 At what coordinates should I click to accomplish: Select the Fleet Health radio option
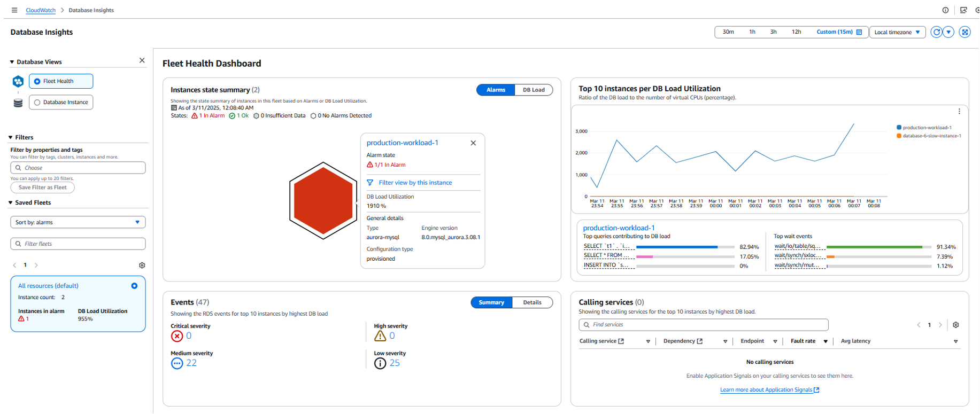click(37, 81)
